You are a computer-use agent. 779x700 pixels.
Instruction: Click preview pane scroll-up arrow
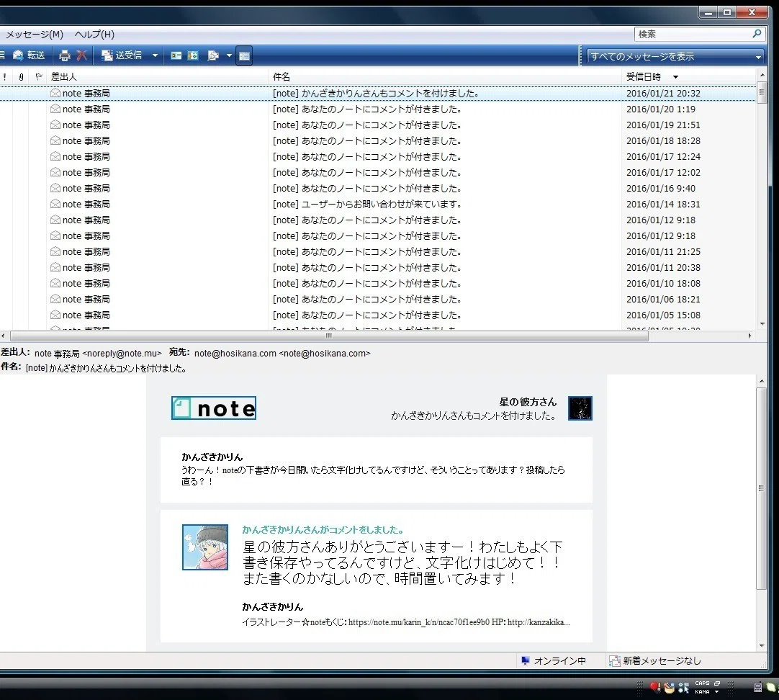tap(762, 381)
